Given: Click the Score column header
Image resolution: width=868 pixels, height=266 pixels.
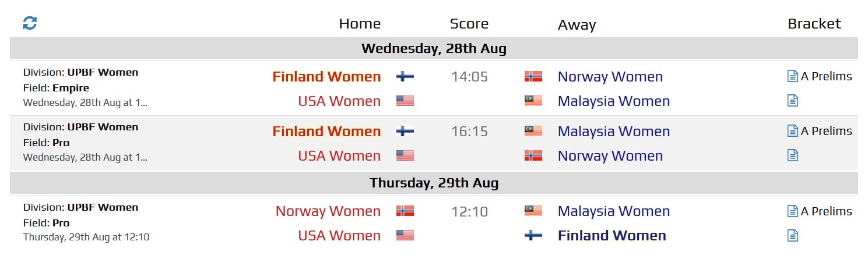Looking at the screenshot, I should [469, 23].
